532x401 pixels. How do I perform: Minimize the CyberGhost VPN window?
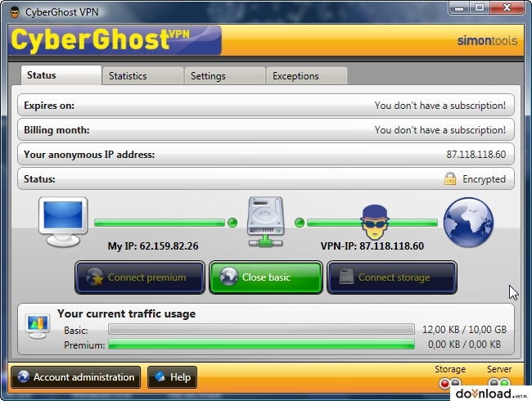coord(459,8)
